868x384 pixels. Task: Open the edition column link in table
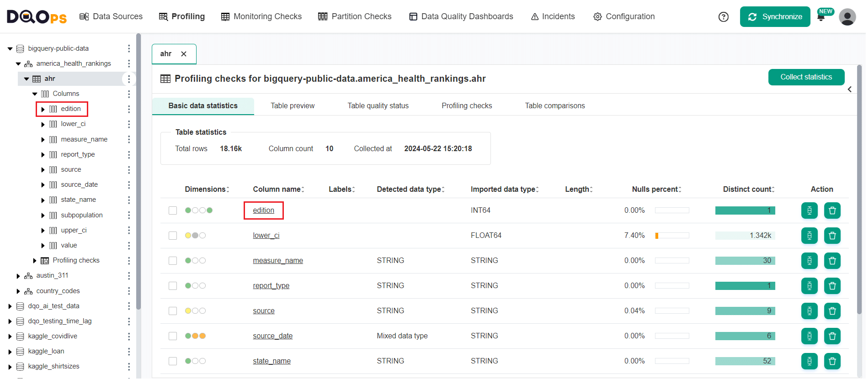(264, 210)
